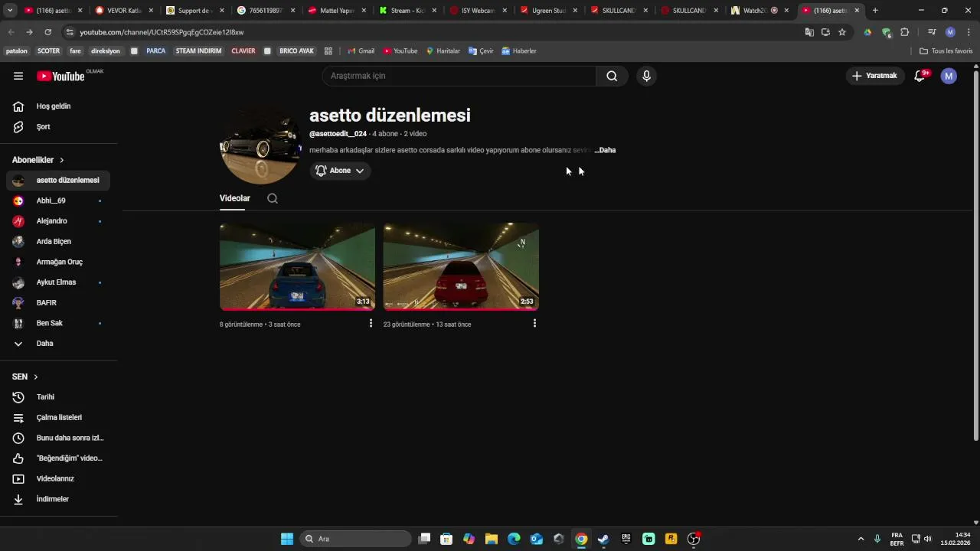Viewport: 980px width, 551px height.
Task: Open the Chrome tab search dropdown
Action: pos(10,11)
